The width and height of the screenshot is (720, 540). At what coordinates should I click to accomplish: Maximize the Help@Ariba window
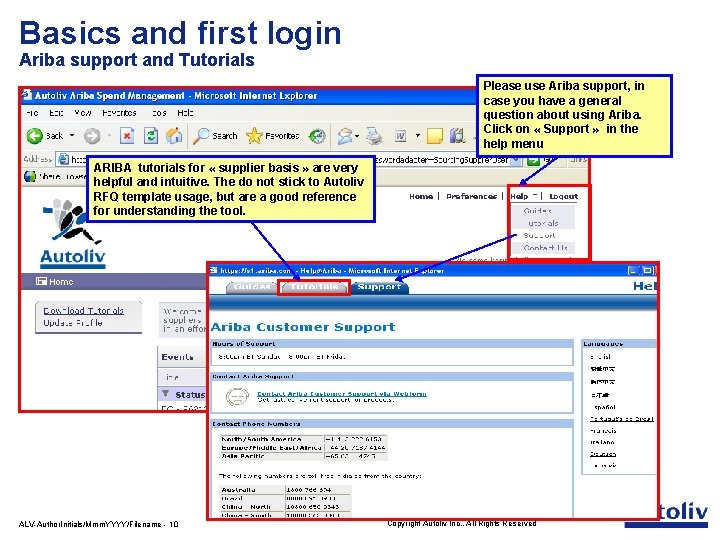coord(647,270)
